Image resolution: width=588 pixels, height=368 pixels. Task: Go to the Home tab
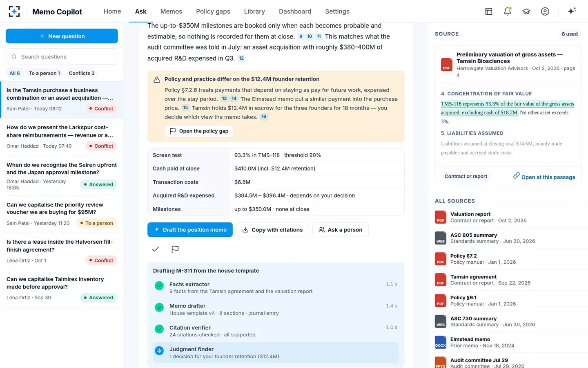pyautogui.click(x=112, y=11)
